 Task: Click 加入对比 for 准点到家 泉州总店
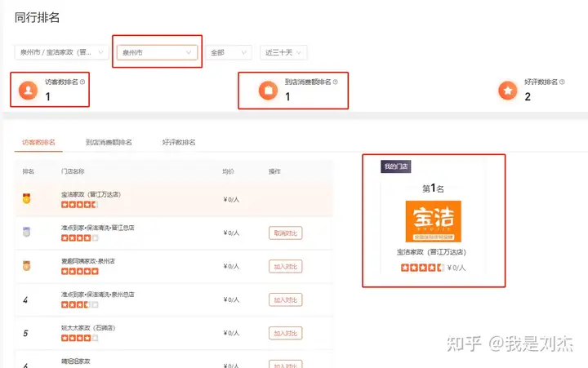(x=285, y=299)
